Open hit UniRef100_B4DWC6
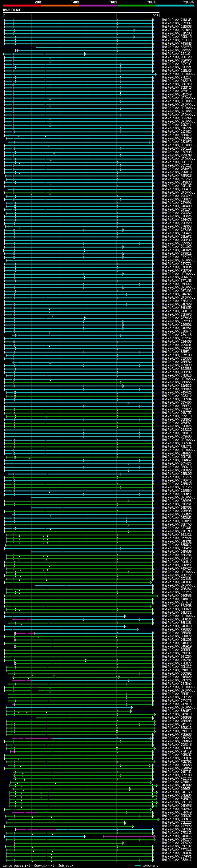Screen dimensions: 197x868 click(177, 836)
